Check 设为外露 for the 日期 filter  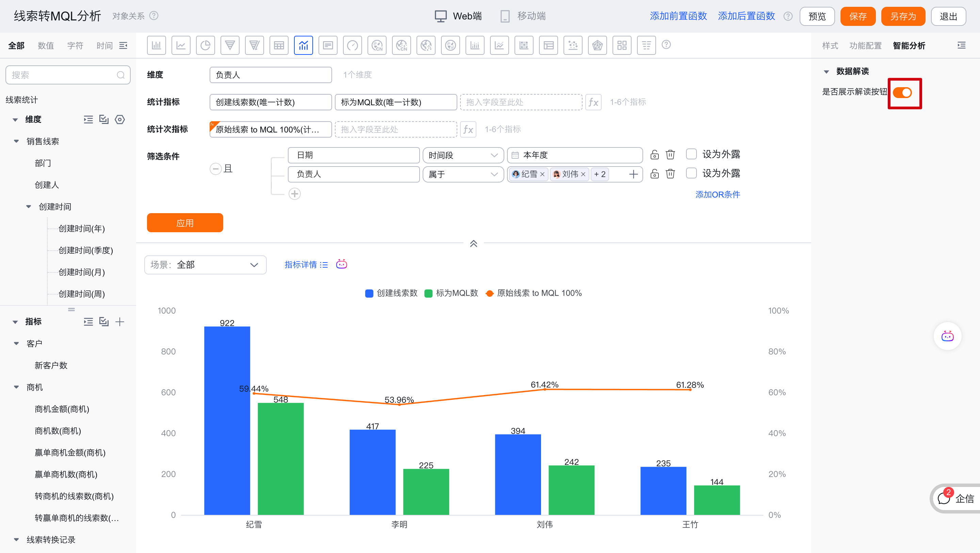691,154
